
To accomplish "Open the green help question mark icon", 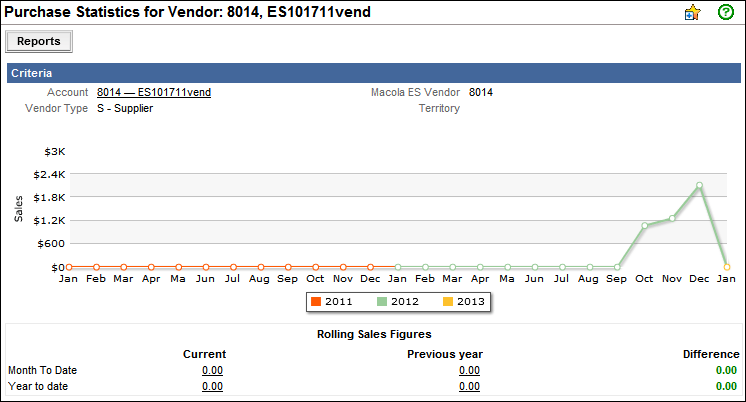I will (726, 12).
